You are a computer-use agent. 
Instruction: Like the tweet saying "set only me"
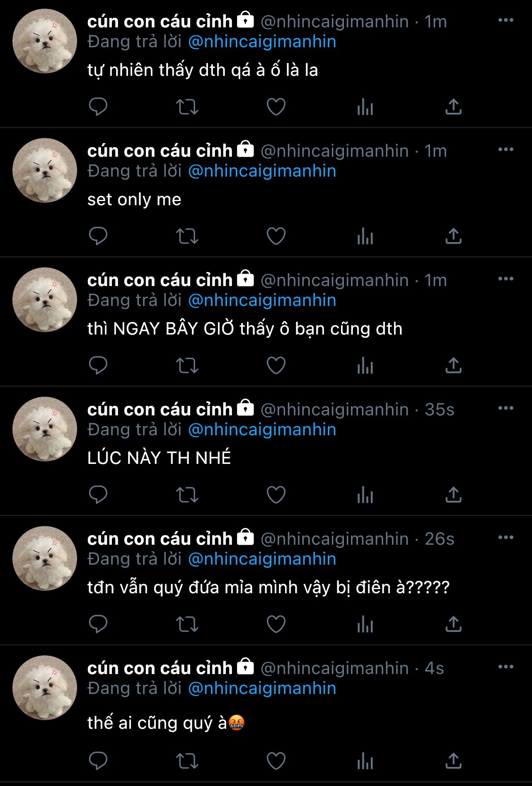pos(276,236)
